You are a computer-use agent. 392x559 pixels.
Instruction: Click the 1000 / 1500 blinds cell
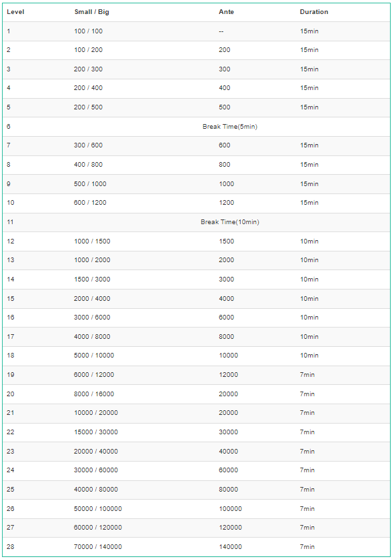[x=92, y=241]
